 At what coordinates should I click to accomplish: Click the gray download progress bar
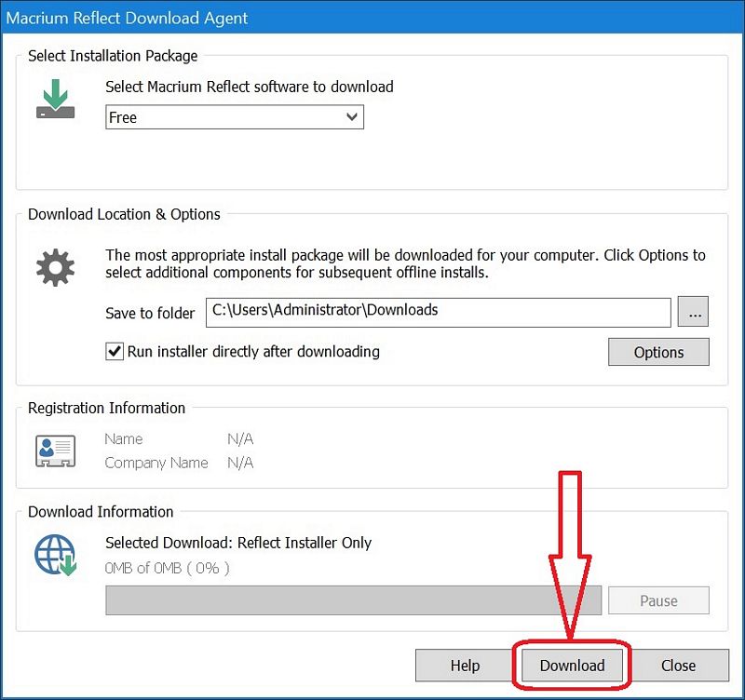(353, 600)
